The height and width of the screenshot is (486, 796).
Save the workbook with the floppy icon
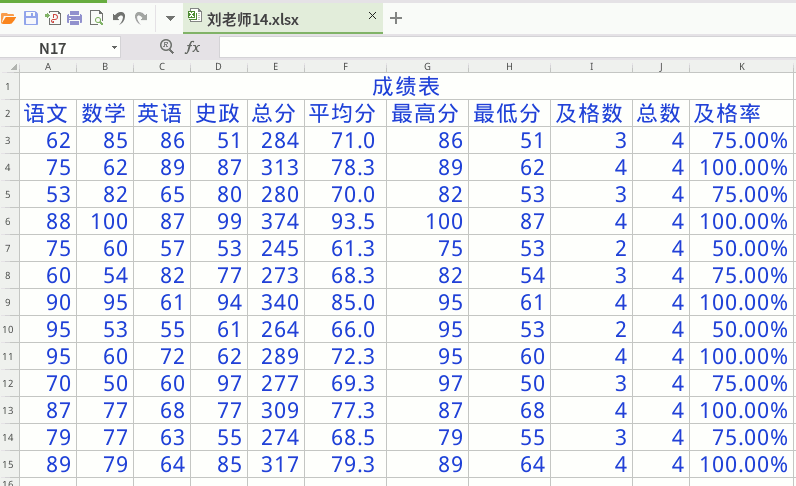pos(30,18)
